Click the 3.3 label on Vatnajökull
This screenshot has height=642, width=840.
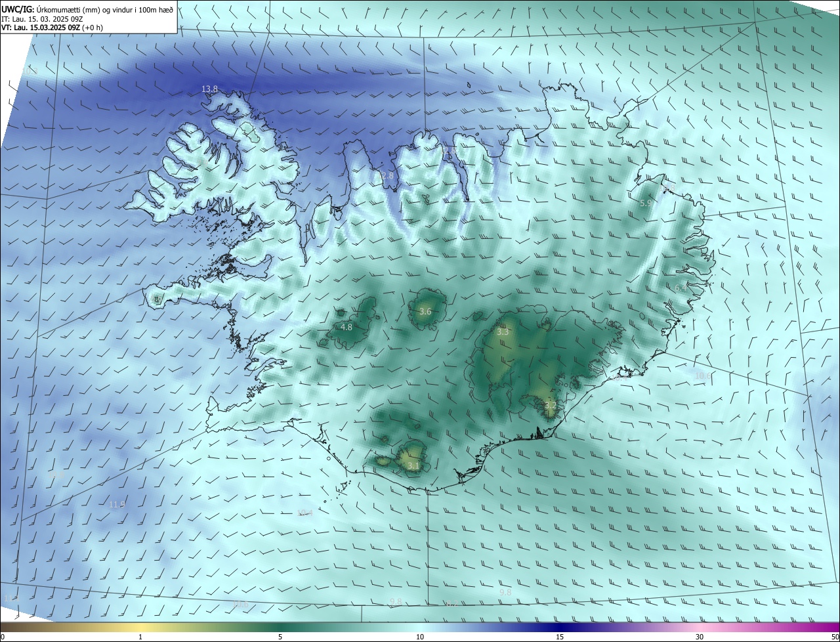click(503, 332)
